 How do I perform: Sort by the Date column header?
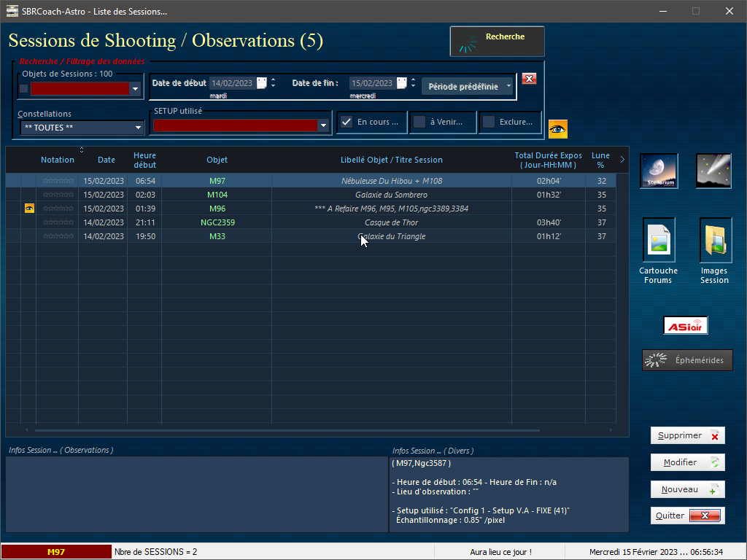coord(107,160)
